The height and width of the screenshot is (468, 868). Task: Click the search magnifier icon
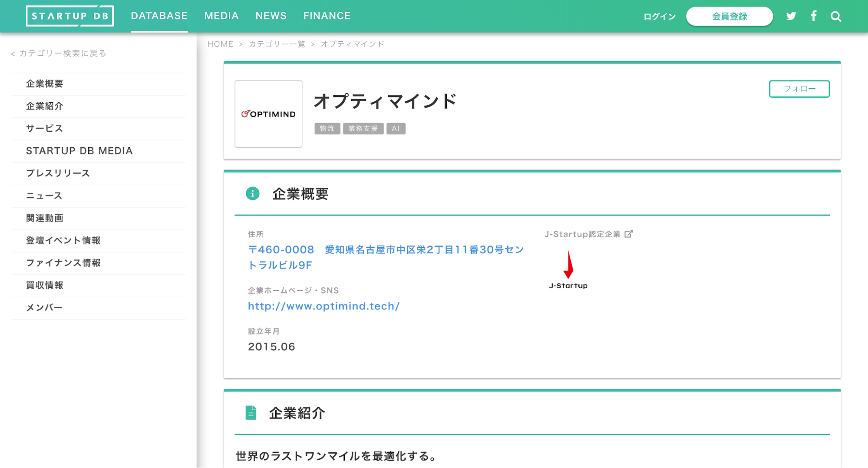pos(836,17)
